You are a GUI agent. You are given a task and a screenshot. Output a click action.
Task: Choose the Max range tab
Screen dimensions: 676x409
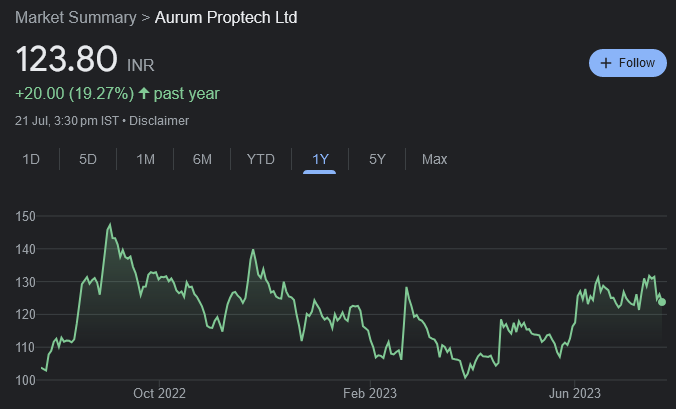(434, 159)
